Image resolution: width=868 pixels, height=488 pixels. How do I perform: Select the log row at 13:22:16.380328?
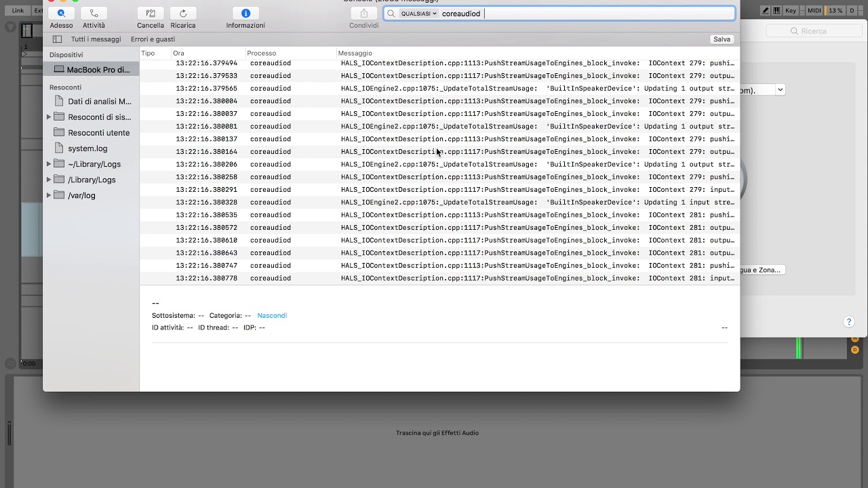coord(439,202)
